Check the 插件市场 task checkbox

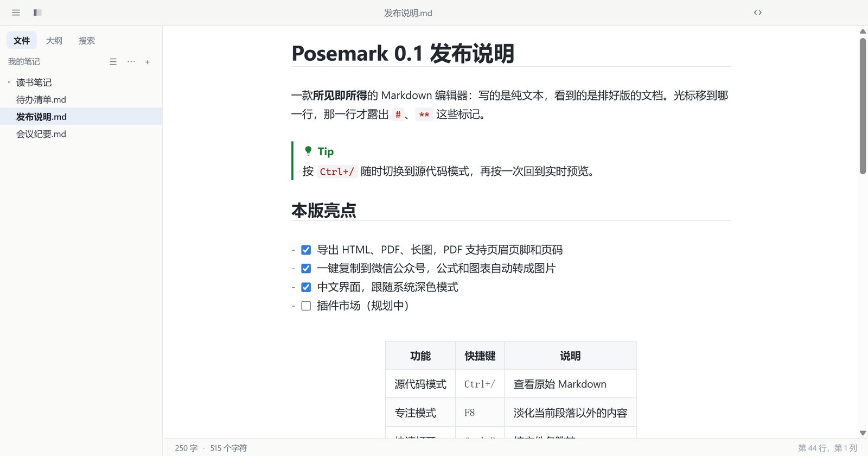(x=306, y=306)
